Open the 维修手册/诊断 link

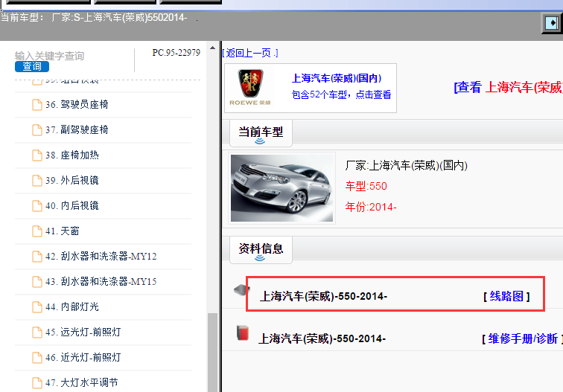pos(523,338)
